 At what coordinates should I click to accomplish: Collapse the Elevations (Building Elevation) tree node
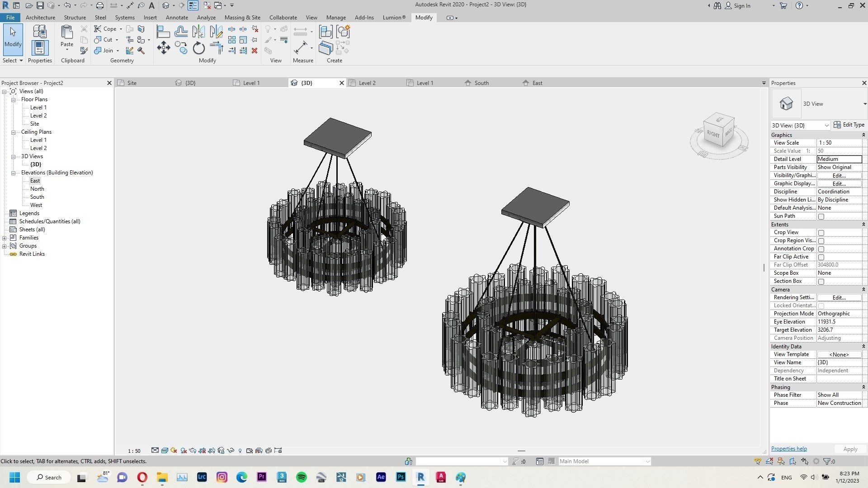pyautogui.click(x=13, y=172)
